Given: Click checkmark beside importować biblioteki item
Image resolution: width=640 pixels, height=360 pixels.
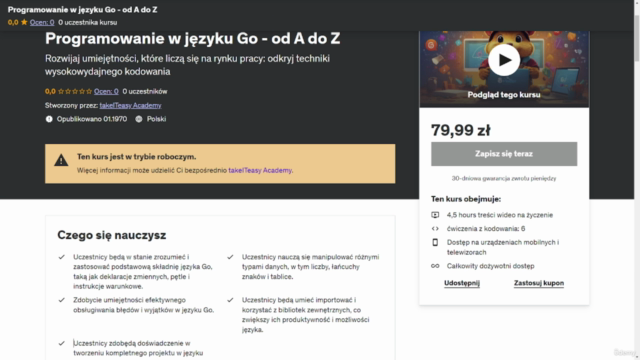Looking at the screenshot, I should point(230,300).
